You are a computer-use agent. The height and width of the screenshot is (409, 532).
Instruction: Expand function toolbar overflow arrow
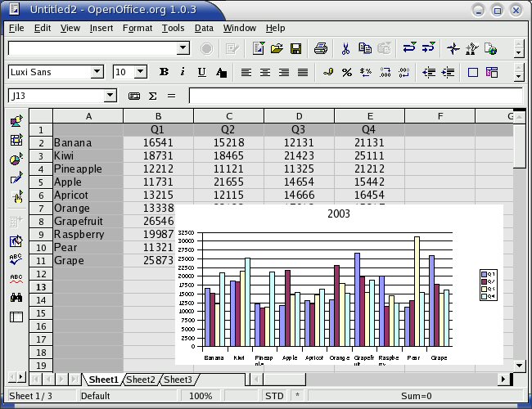pos(518,53)
